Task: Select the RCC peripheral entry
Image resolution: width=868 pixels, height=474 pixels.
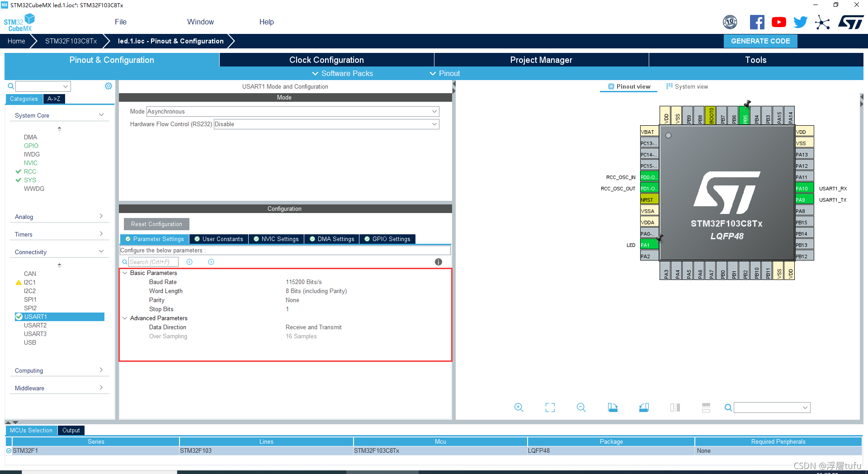Action: [x=30, y=171]
